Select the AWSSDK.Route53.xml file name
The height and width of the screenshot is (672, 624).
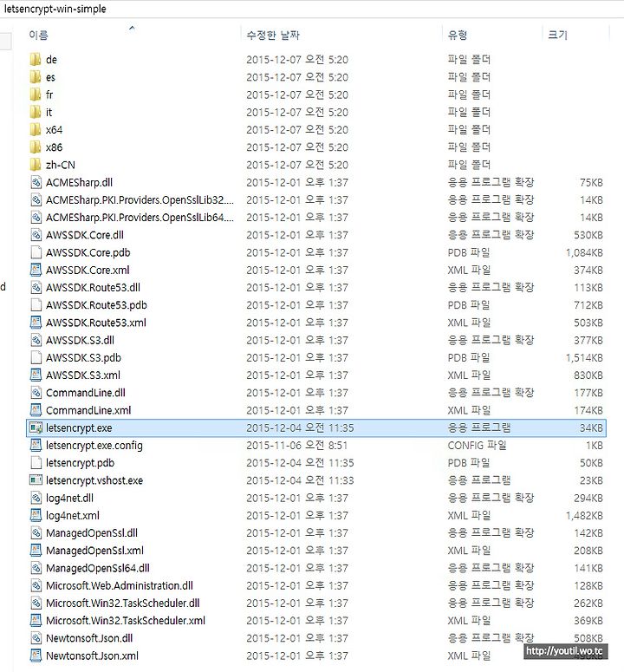tap(96, 323)
